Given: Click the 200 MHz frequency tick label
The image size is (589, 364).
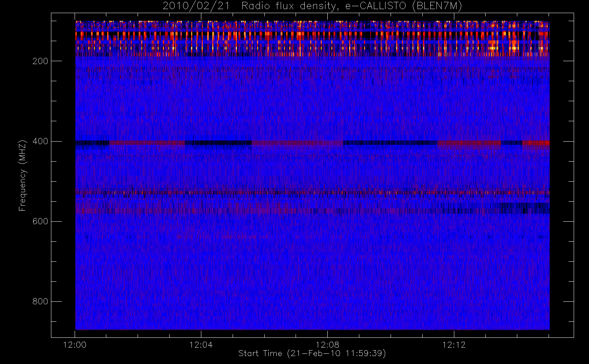Looking at the screenshot, I should pyautogui.click(x=40, y=61).
